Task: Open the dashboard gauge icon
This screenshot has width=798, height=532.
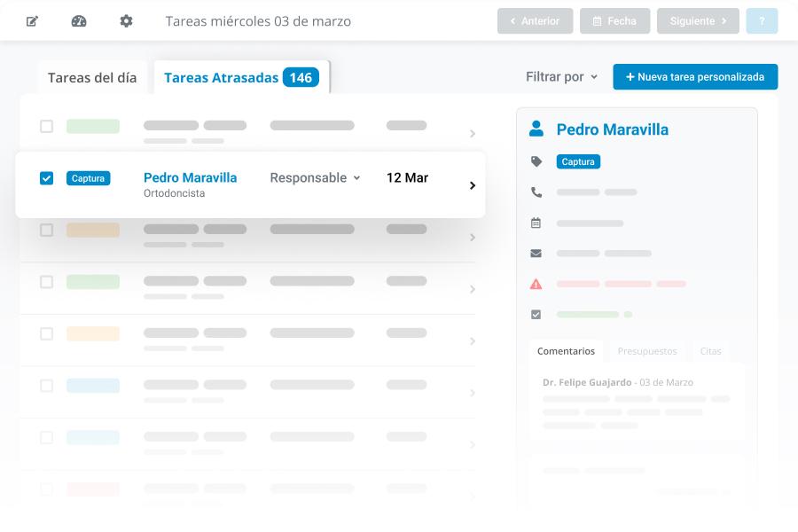Action: click(79, 21)
